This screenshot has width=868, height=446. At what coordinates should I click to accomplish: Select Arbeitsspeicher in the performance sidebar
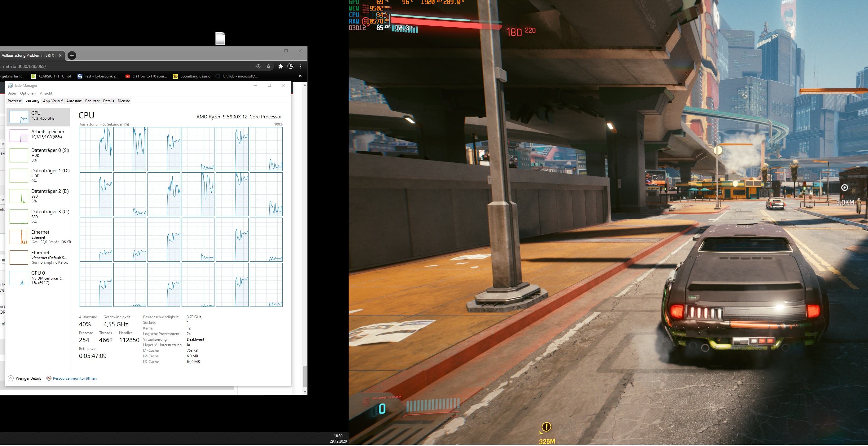38,135
